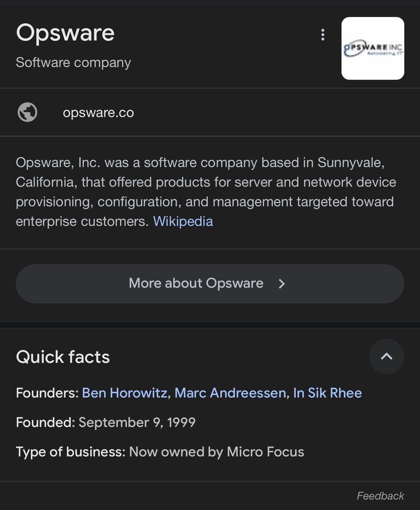420x510 pixels.
Task: Collapse the Quick facts section chevron
Action: pos(386,357)
